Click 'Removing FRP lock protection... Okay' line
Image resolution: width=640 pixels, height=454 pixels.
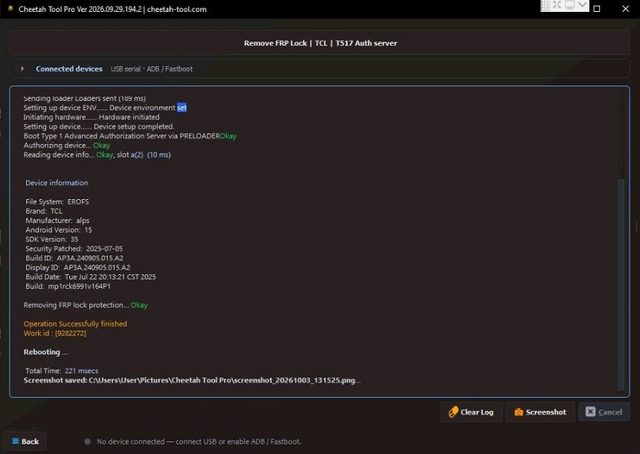(x=85, y=305)
